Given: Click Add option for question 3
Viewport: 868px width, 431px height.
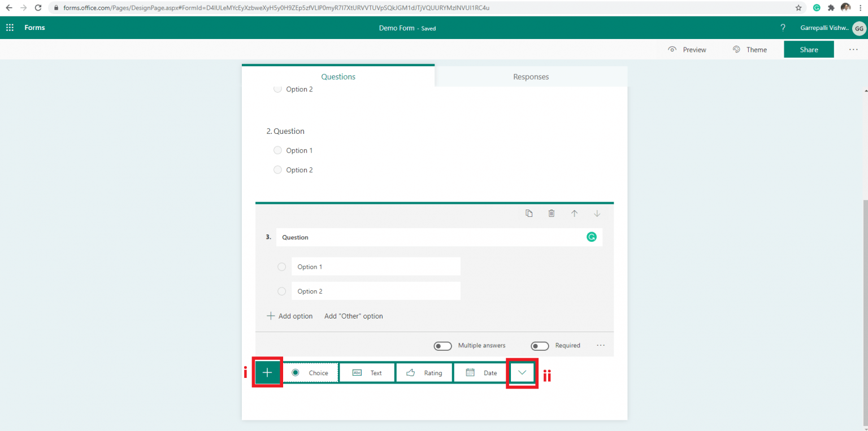Looking at the screenshot, I should tap(289, 316).
